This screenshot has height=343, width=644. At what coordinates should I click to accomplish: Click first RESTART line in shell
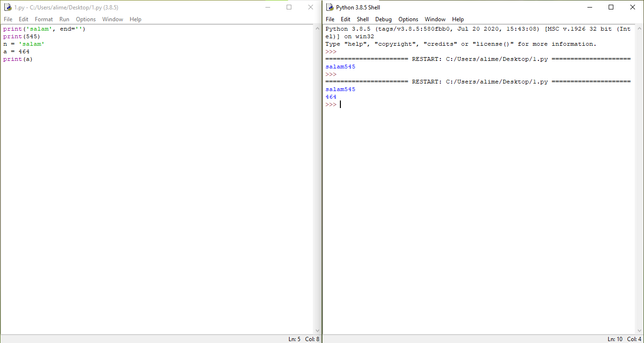point(478,59)
